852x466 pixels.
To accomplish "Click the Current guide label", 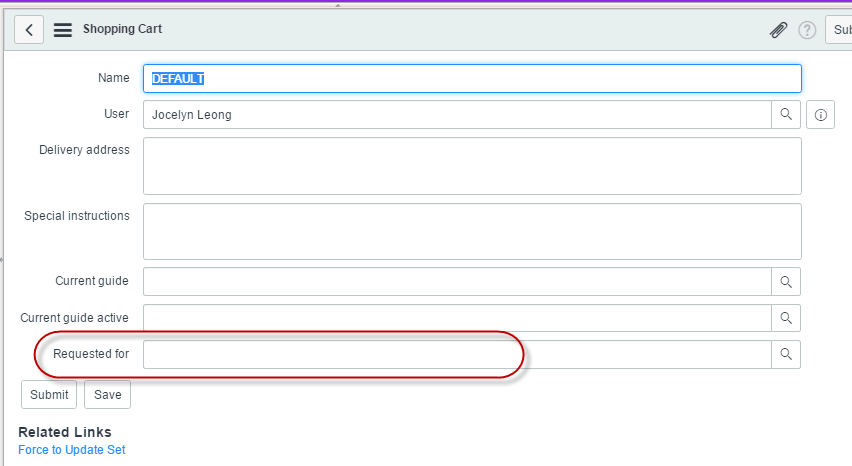I will pyautogui.click(x=92, y=281).
